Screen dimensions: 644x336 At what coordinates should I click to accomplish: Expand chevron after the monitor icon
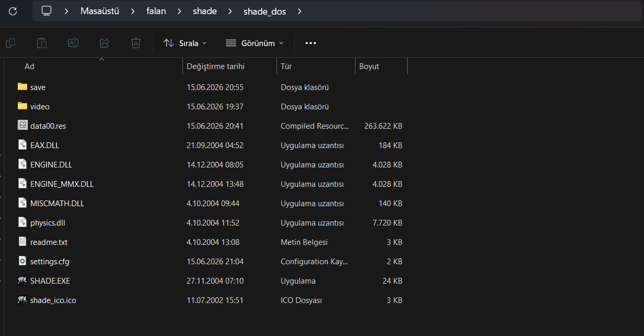click(x=66, y=11)
